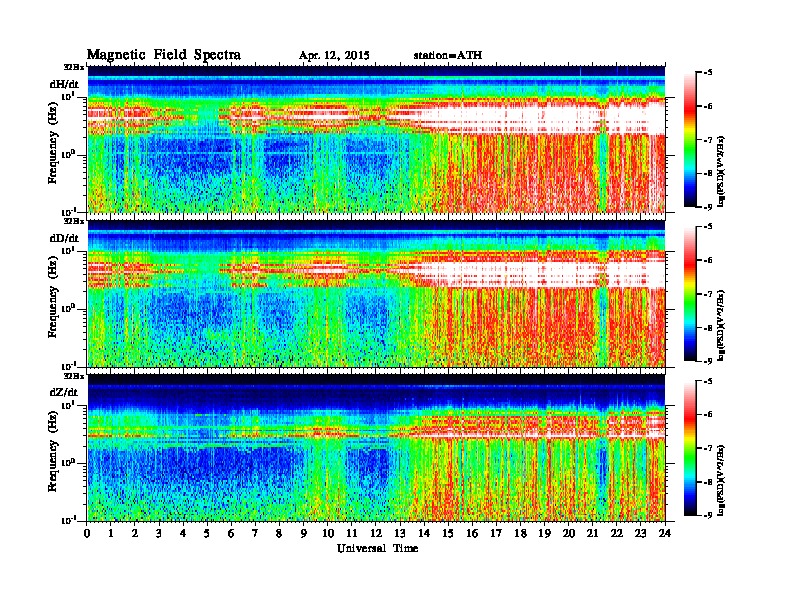The image size is (792, 612).
Task: Click the hour tick label "17" on time axis
Action: click(x=497, y=533)
